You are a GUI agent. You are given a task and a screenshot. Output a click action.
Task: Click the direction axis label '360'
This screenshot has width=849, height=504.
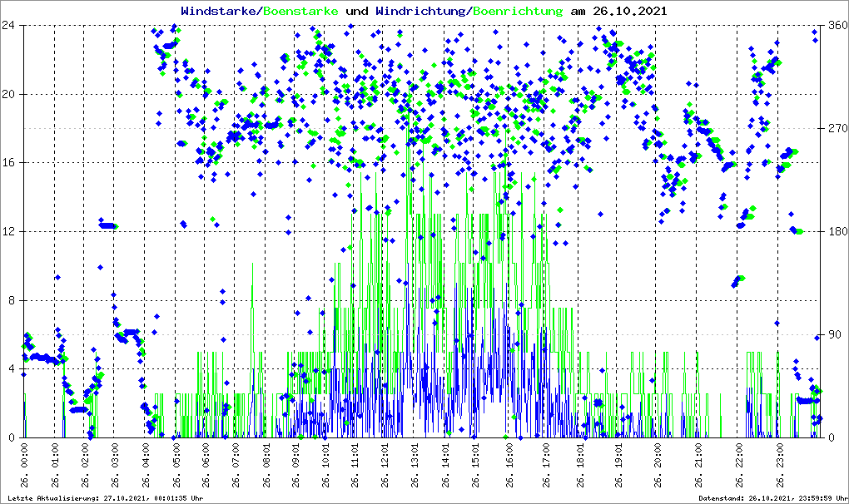click(837, 26)
